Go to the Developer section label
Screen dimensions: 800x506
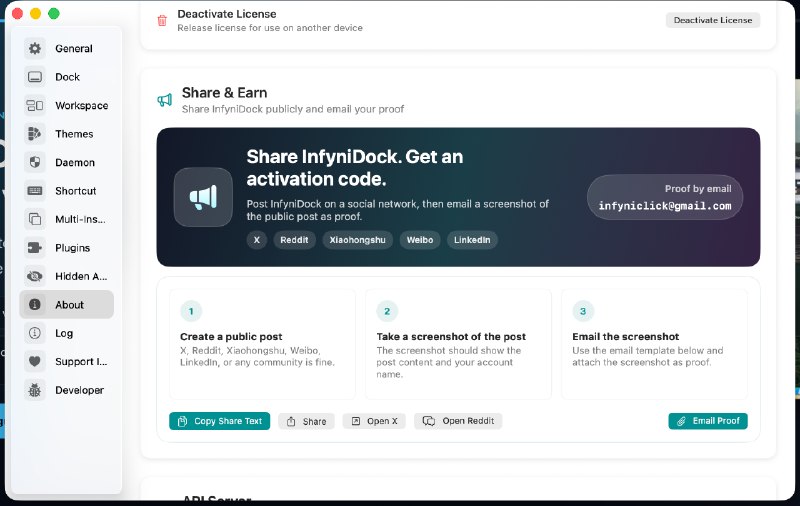(x=79, y=390)
